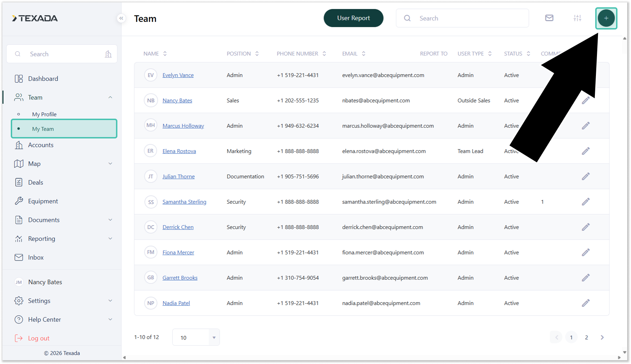Edit Garrett Brooks row pencil icon
The height and width of the screenshot is (364, 631).
(586, 278)
